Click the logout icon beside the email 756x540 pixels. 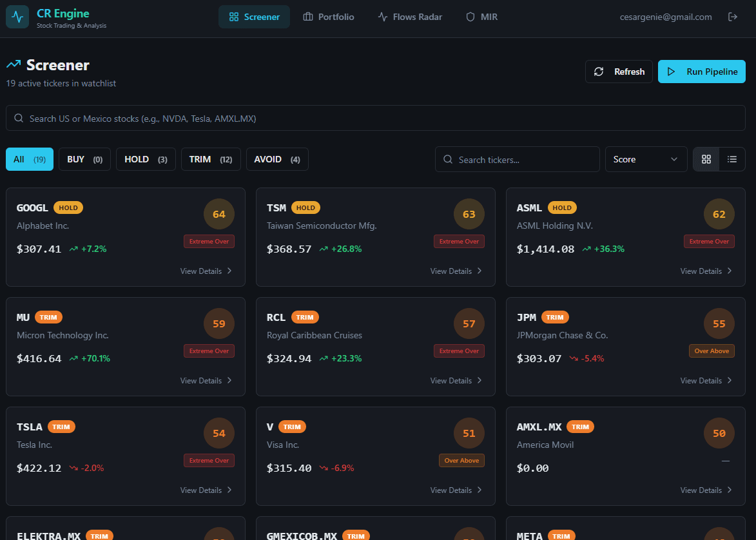tap(732, 17)
